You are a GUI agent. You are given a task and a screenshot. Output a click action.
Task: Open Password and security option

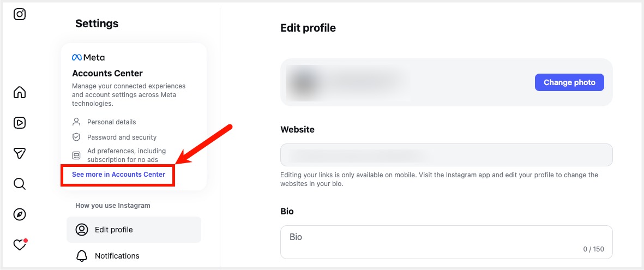(122, 137)
